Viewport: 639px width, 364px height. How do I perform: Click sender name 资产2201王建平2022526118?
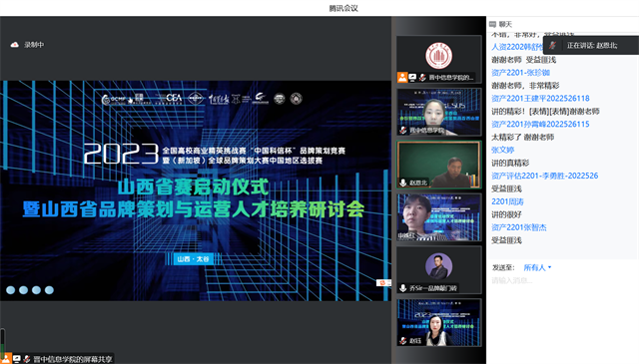point(540,98)
